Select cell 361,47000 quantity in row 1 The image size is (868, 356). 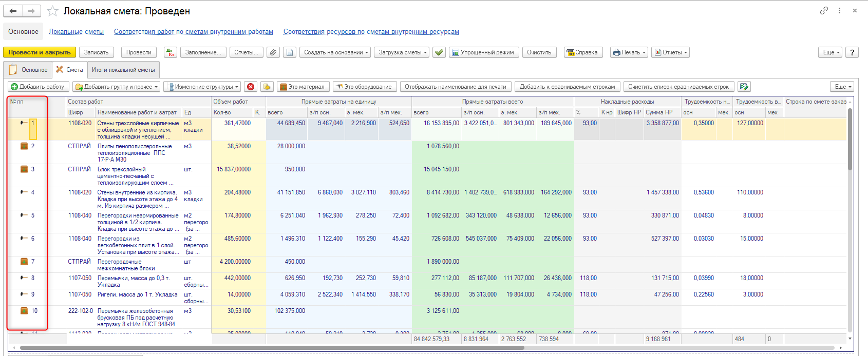click(238, 129)
